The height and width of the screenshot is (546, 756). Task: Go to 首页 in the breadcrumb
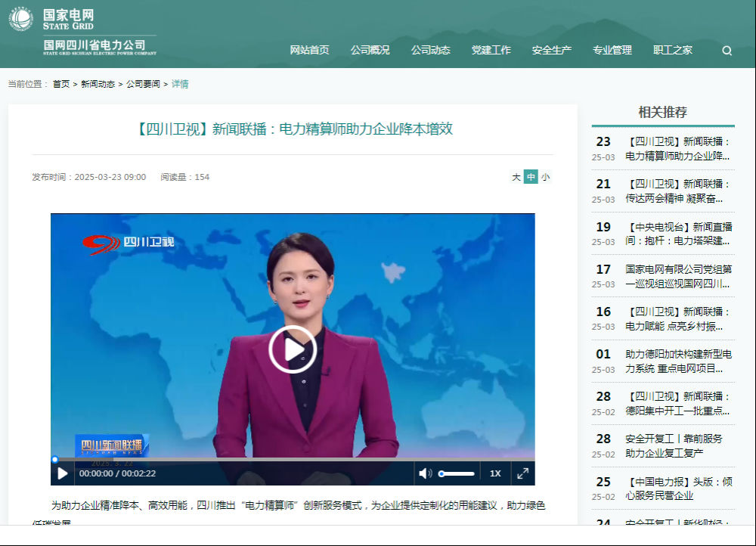coord(61,84)
